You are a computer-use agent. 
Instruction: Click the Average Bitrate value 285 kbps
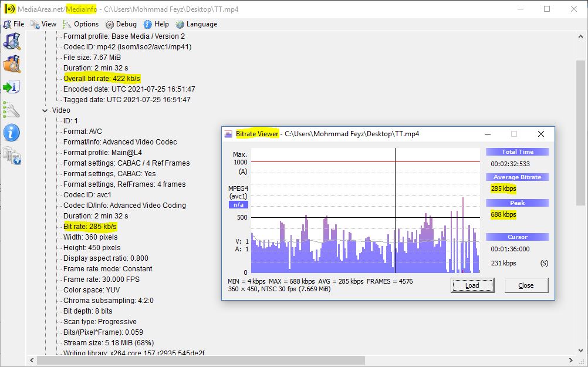coord(503,188)
